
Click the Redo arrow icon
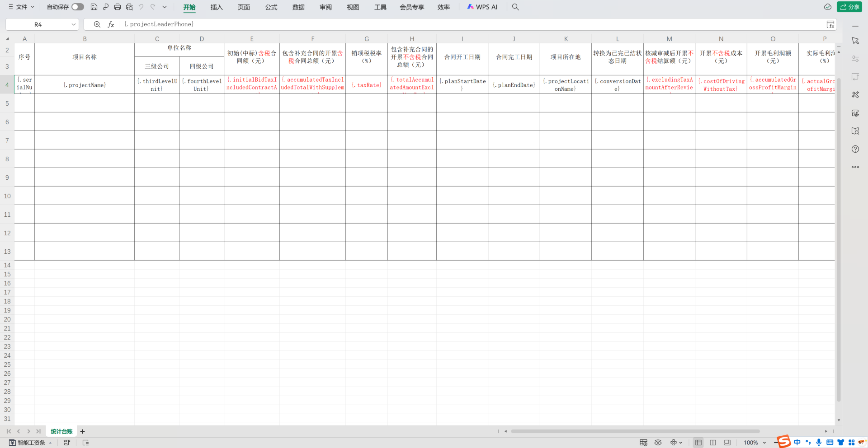click(x=153, y=7)
